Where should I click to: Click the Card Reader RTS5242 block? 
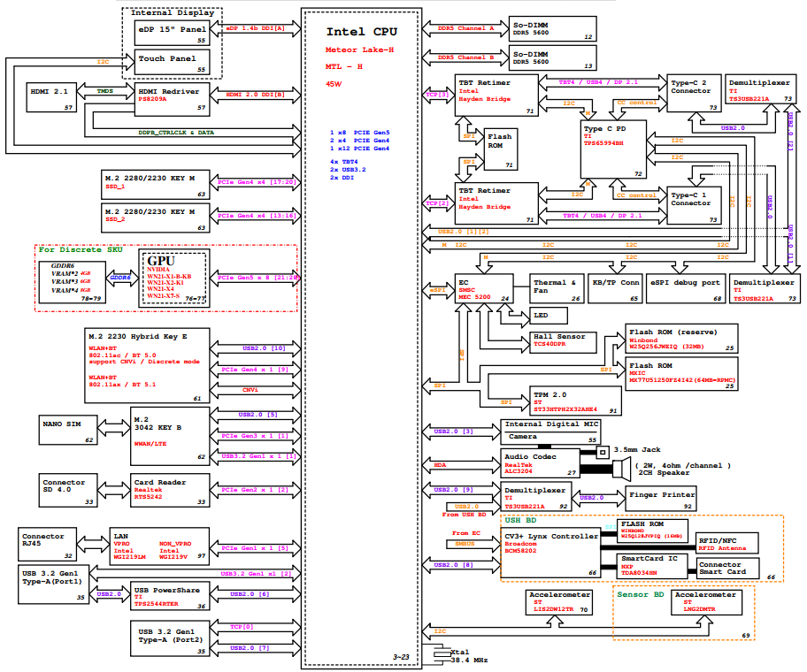pyautogui.click(x=170, y=490)
